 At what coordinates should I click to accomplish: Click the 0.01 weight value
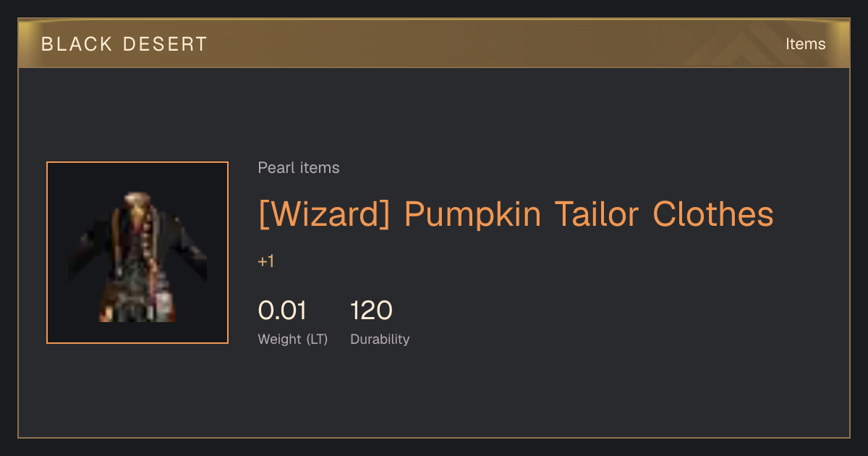click(x=282, y=311)
